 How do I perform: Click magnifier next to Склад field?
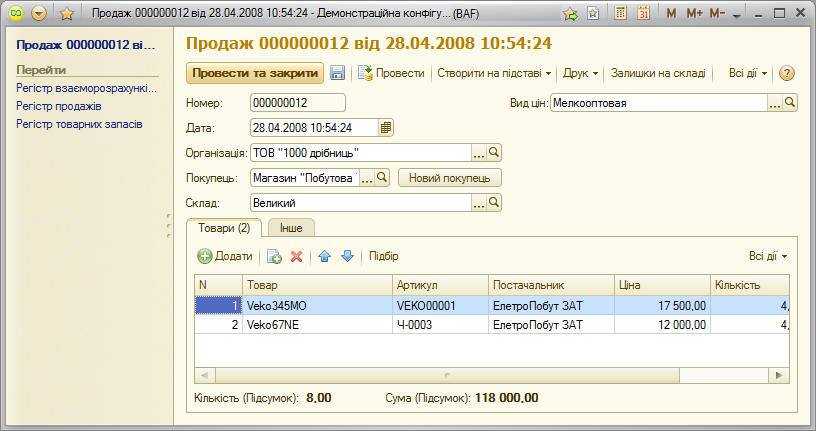tap(494, 202)
